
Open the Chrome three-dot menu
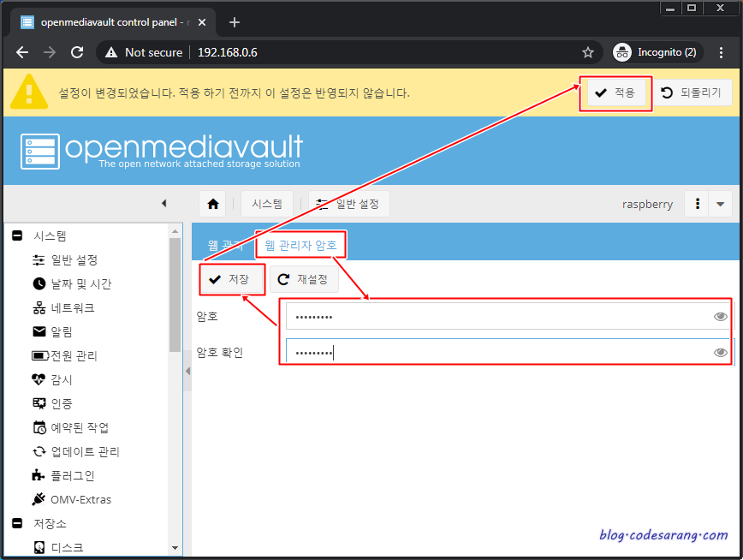click(721, 52)
